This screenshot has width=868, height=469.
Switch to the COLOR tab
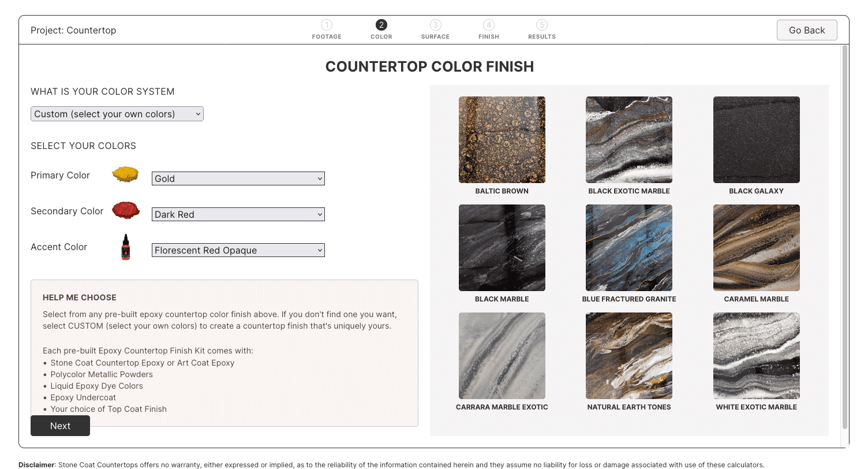[381, 29]
